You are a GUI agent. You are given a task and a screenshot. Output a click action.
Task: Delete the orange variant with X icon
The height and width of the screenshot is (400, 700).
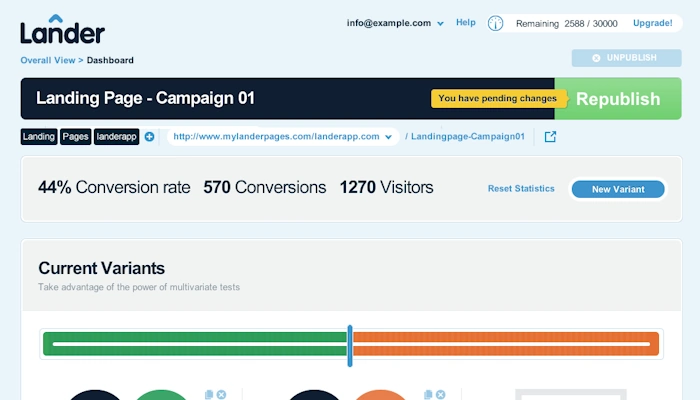pos(441,395)
